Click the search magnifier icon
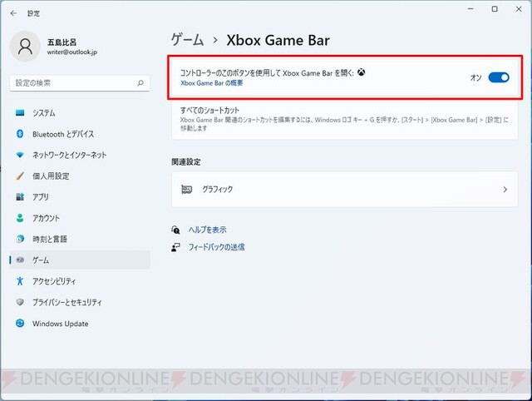This screenshot has height=401, width=532. pos(140,83)
